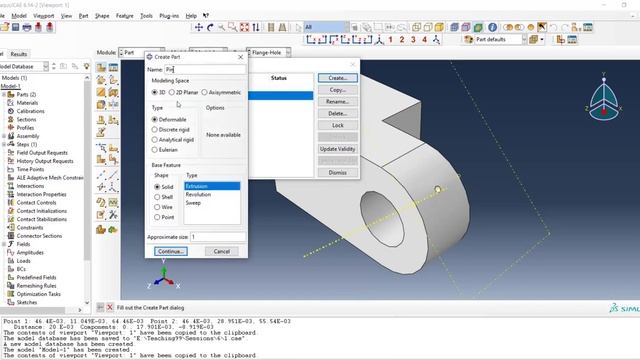Click the Part Manager tool icon

(x=113, y=67)
